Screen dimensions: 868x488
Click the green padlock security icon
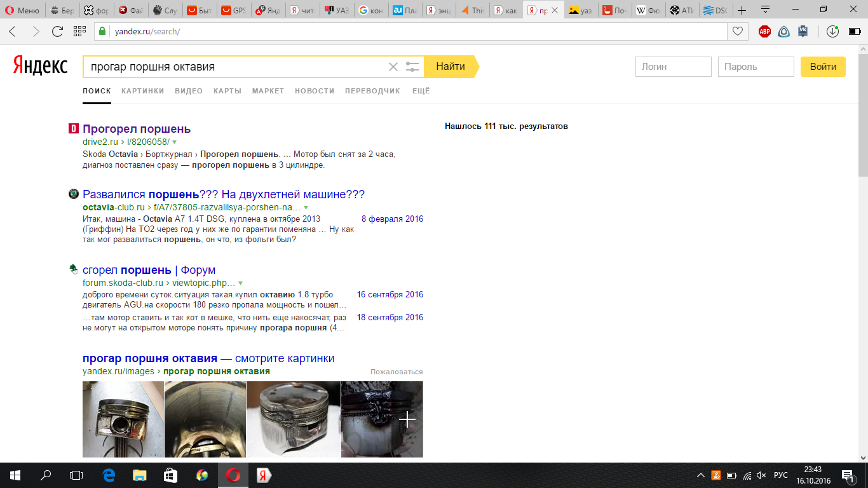102,32
